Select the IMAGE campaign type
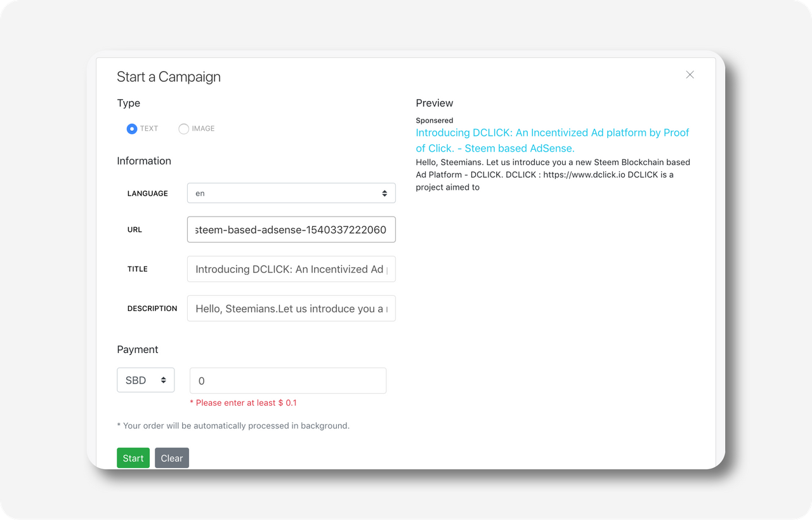Image resolution: width=812 pixels, height=520 pixels. coord(184,129)
